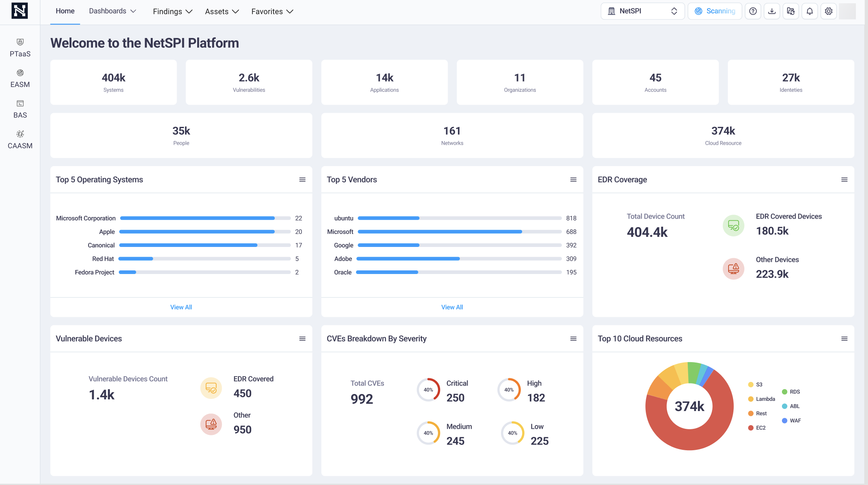Open the settings gear icon

[x=829, y=11]
